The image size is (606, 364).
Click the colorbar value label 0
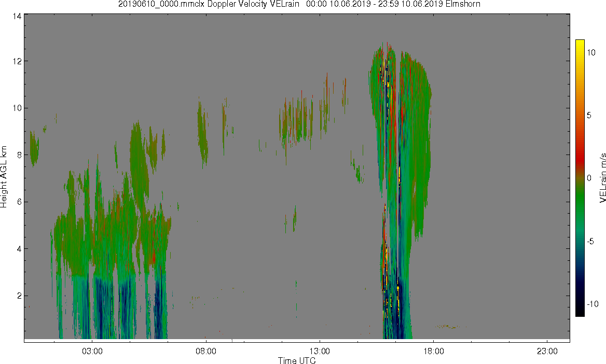pos(589,178)
